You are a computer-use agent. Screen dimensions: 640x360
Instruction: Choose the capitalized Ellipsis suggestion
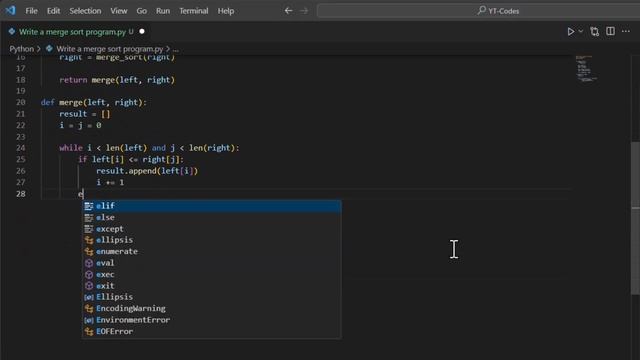(211, 297)
